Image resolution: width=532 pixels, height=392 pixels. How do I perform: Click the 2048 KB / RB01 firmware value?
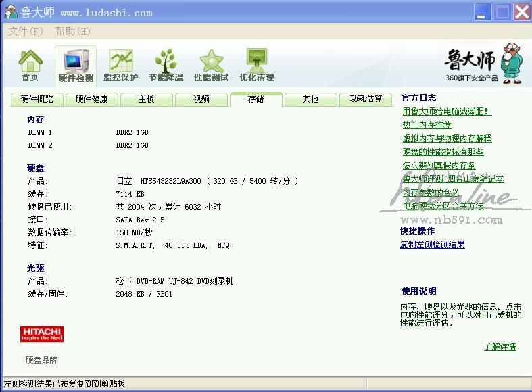coord(144,294)
